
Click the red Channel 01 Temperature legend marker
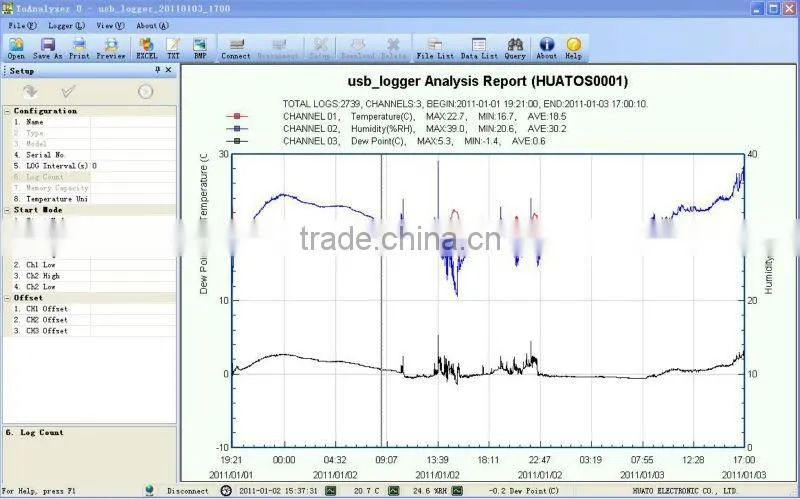click(x=237, y=116)
